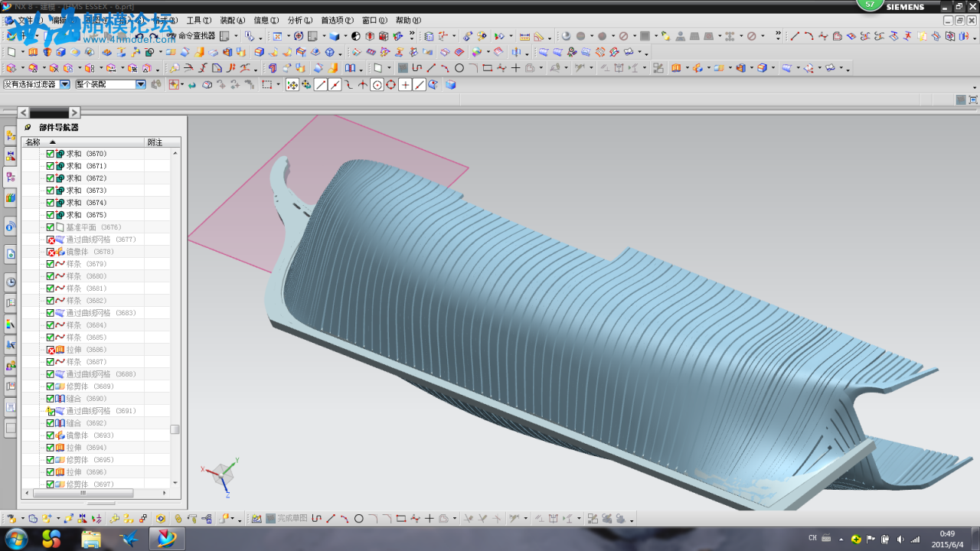Toggle the 拉伸 (3686) checkbox
980x551 pixels.
(51, 350)
